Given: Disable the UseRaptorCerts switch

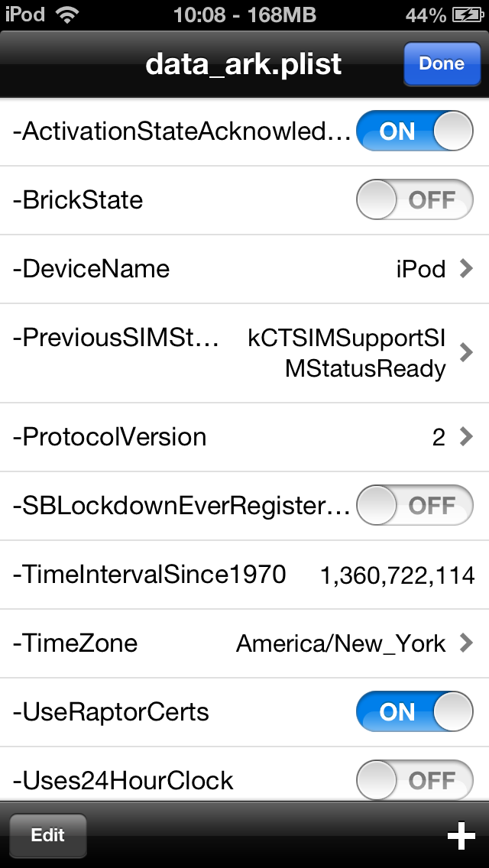Looking at the screenshot, I should (x=414, y=712).
